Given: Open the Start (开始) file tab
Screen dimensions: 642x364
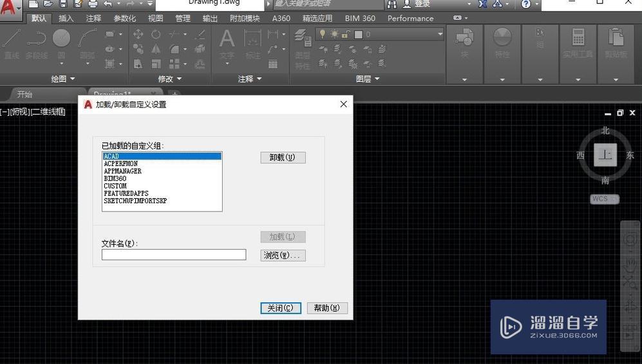Looking at the screenshot, I should 24,95.
